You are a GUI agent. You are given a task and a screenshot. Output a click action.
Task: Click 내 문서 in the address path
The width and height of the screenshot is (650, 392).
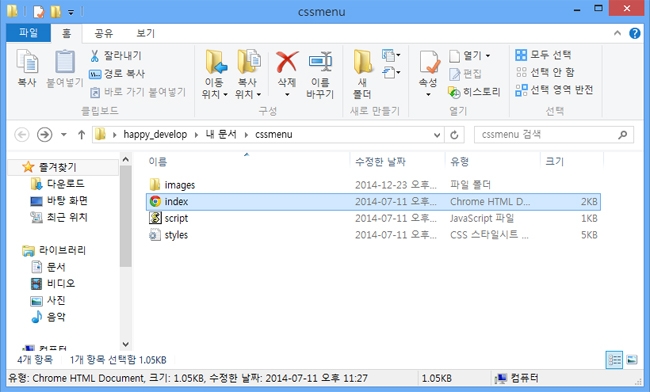pos(221,135)
